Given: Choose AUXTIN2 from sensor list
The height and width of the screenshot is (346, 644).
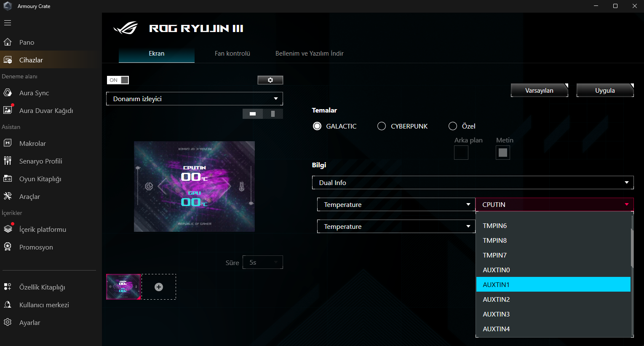Looking at the screenshot, I should tap(553, 299).
